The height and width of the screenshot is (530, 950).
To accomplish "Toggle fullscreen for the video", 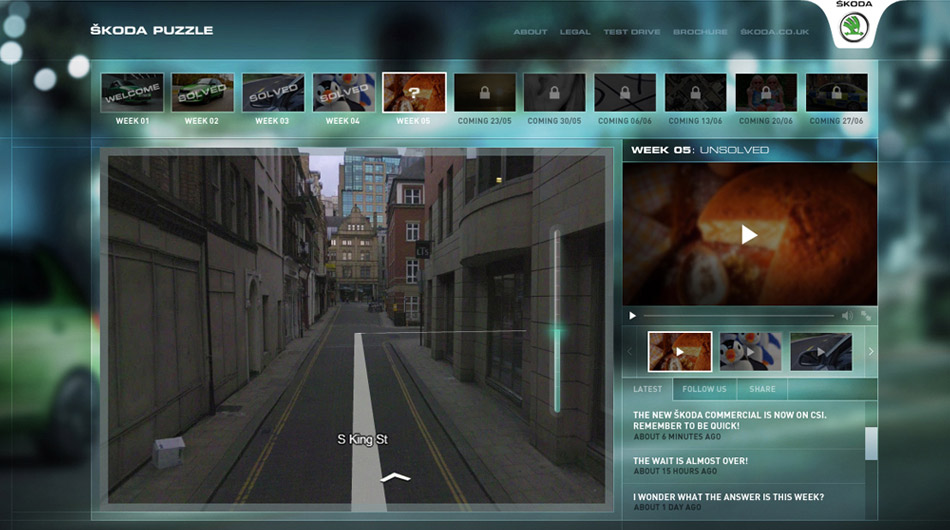I will click(866, 316).
